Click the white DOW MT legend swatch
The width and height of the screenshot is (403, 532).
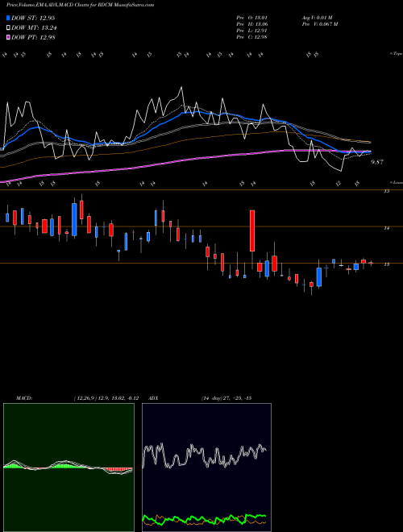[x=8, y=28]
